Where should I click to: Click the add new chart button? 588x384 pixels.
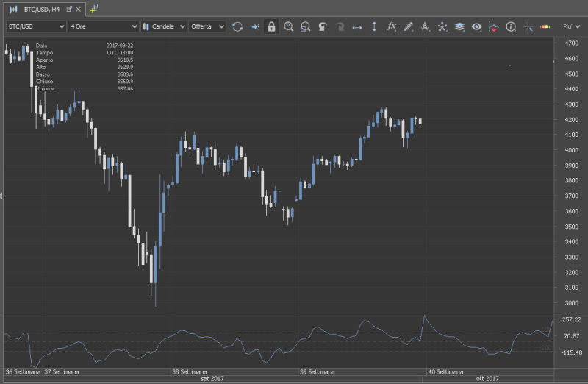(x=95, y=9)
